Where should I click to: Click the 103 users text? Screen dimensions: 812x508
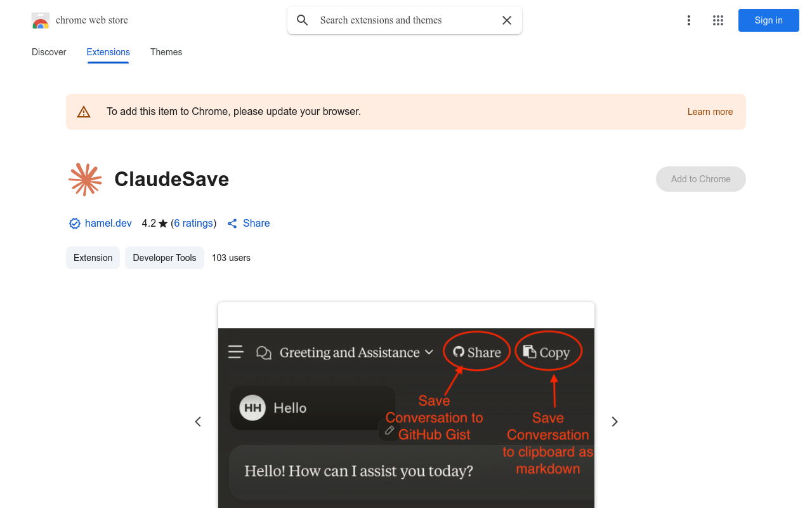[231, 258]
